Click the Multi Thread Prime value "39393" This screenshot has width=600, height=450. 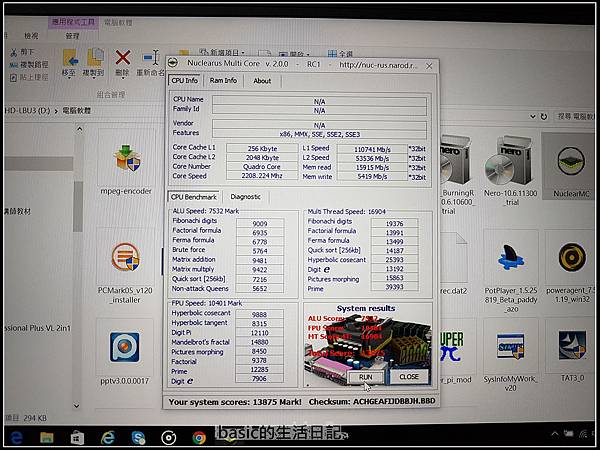395,287
